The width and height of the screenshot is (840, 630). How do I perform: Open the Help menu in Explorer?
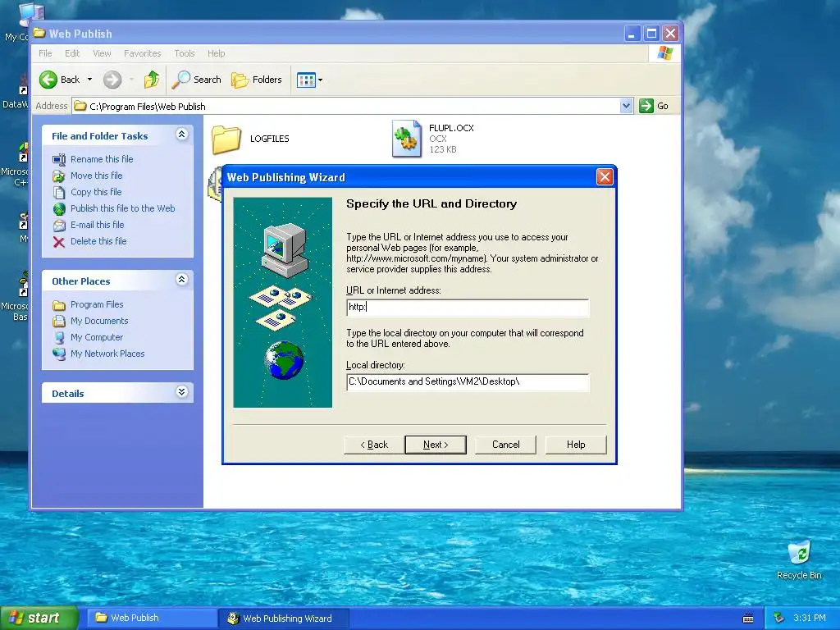pos(217,53)
